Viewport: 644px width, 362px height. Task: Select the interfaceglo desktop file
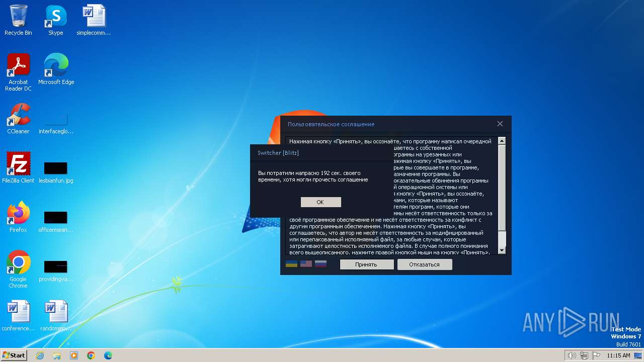[56, 123]
